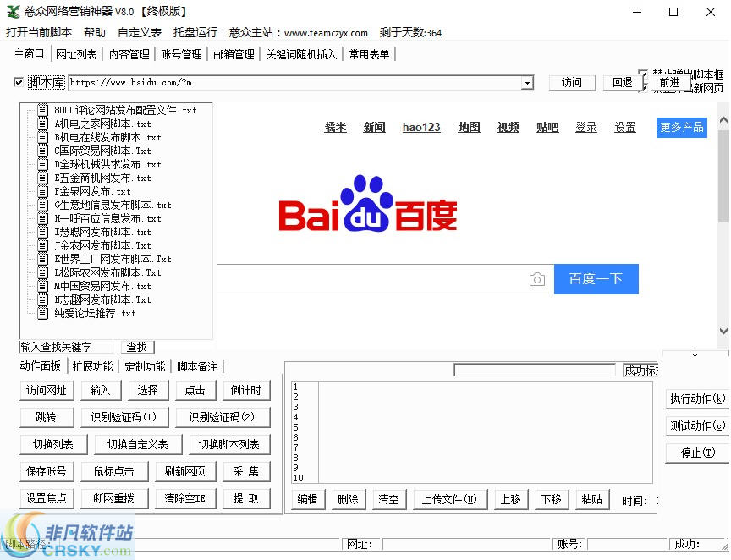Image resolution: width=731 pixels, height=560 pixels.
Task: Click the file icon beside N志趣网发布脚本.Txt
Action: pos(42,299)
